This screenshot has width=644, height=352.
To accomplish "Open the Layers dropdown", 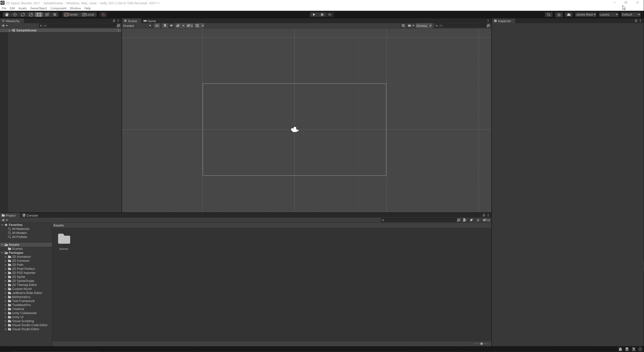I will click(x=608, y=15).
